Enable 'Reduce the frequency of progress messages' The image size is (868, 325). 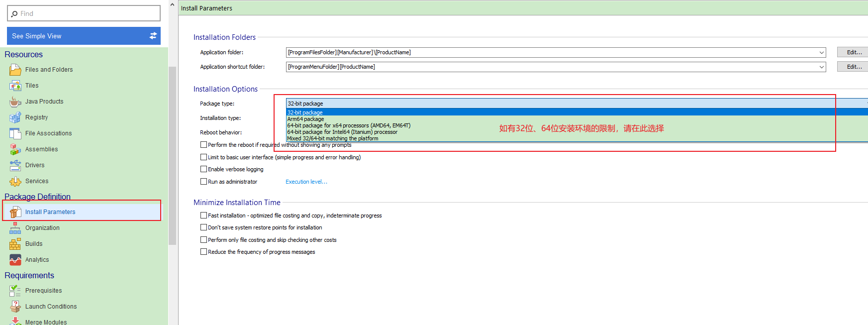203,252
